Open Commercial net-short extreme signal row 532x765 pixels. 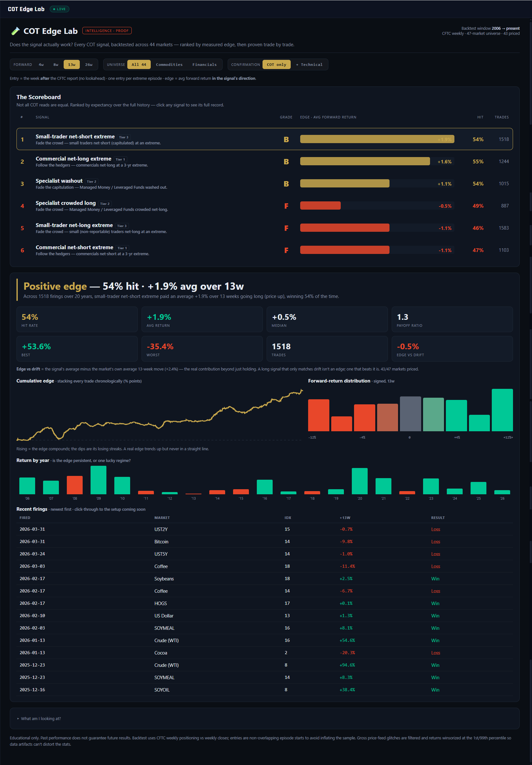point(264,250)
